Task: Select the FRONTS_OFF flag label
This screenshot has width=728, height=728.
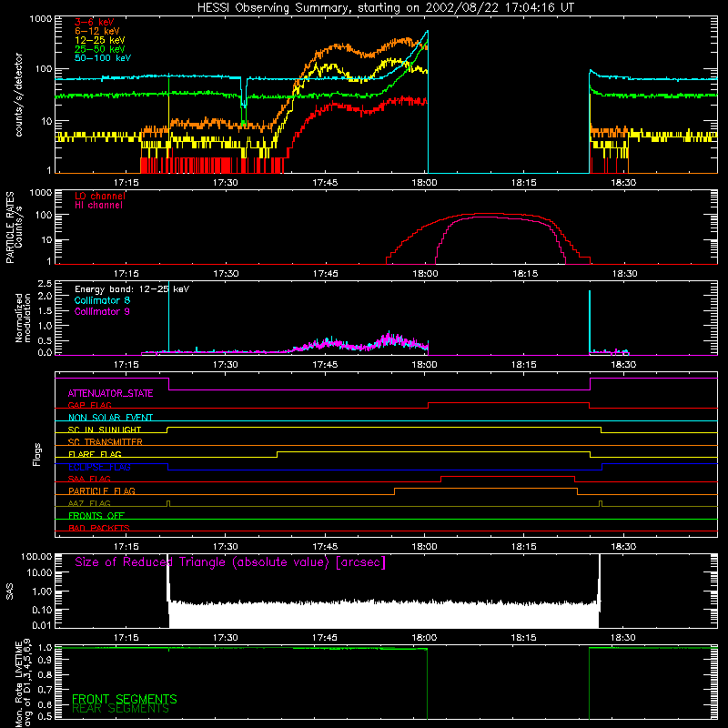Action: click(96, 516)
